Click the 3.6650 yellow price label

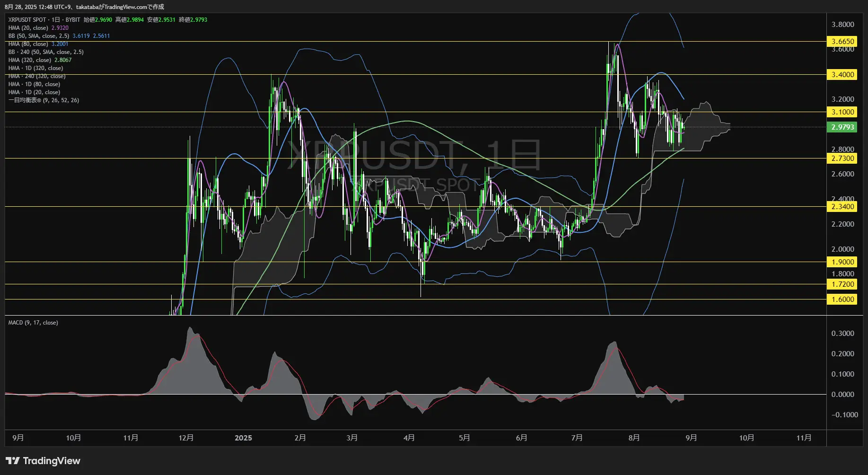pyautogui.click(x=842, y=41)
